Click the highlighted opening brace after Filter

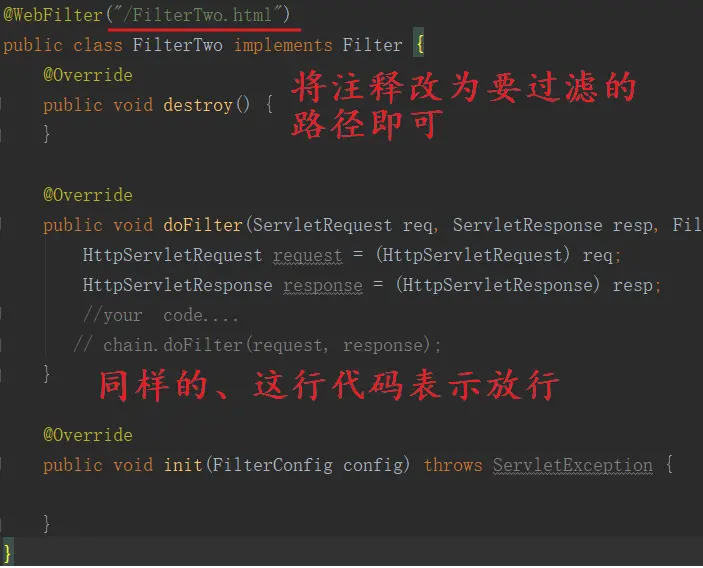tap(419, 45)
